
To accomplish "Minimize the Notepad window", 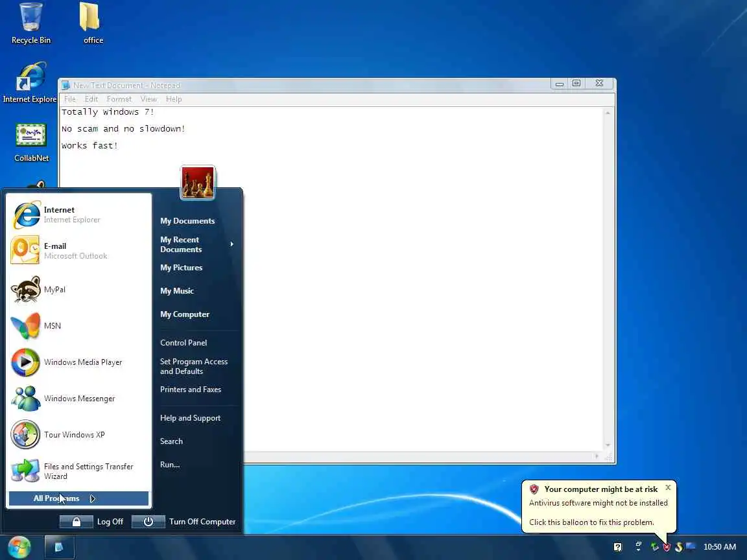I will pyautogui.click(x=560, y=84).
